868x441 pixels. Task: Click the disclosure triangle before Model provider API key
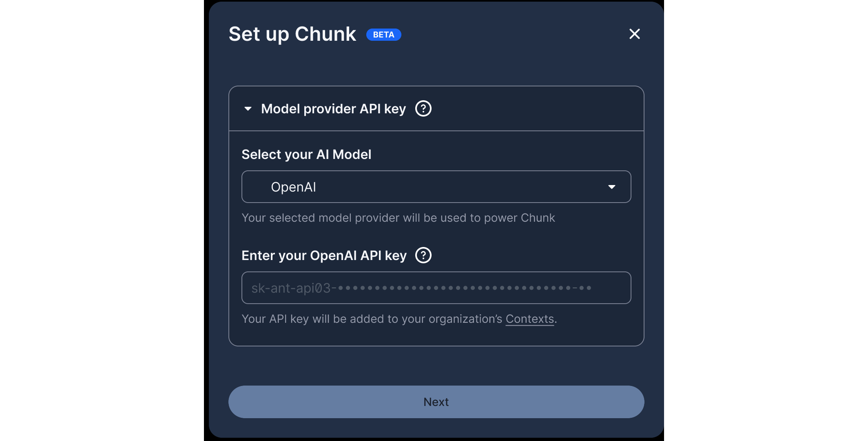[248, 108]
